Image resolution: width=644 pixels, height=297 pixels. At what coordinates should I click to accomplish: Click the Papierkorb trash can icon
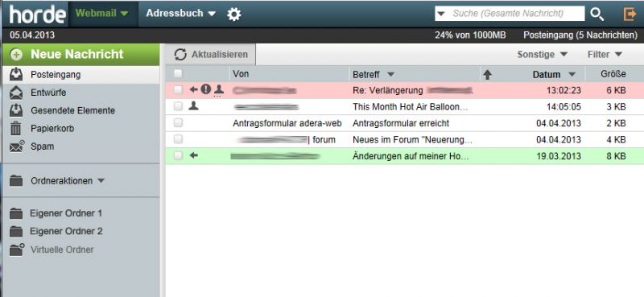point(15,128)
